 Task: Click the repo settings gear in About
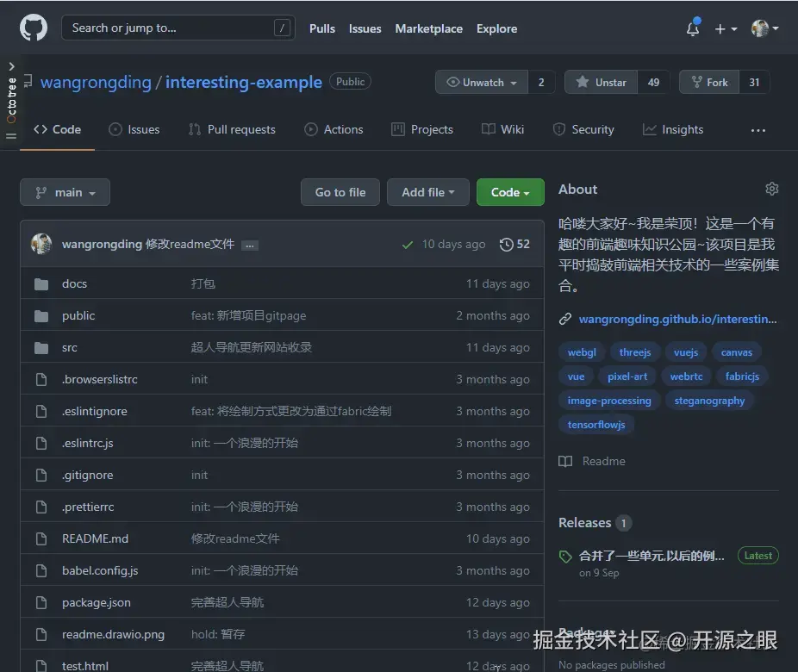coord(772,189)
